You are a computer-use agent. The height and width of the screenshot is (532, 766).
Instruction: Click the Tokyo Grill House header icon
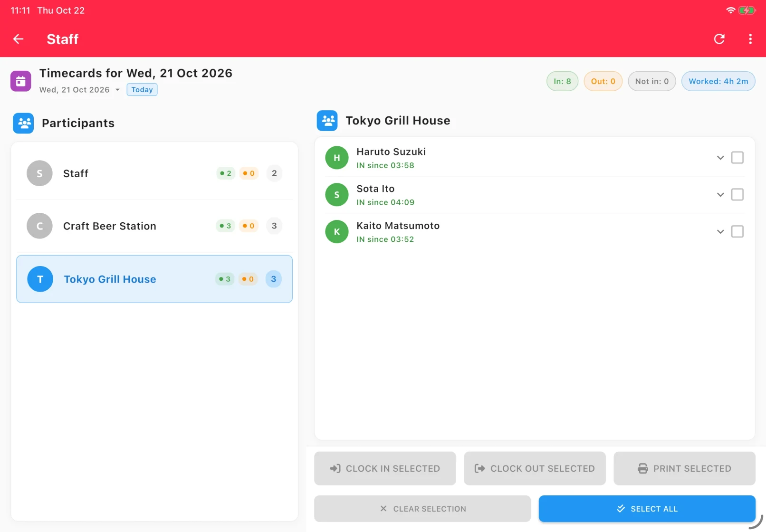click(327, 121)
